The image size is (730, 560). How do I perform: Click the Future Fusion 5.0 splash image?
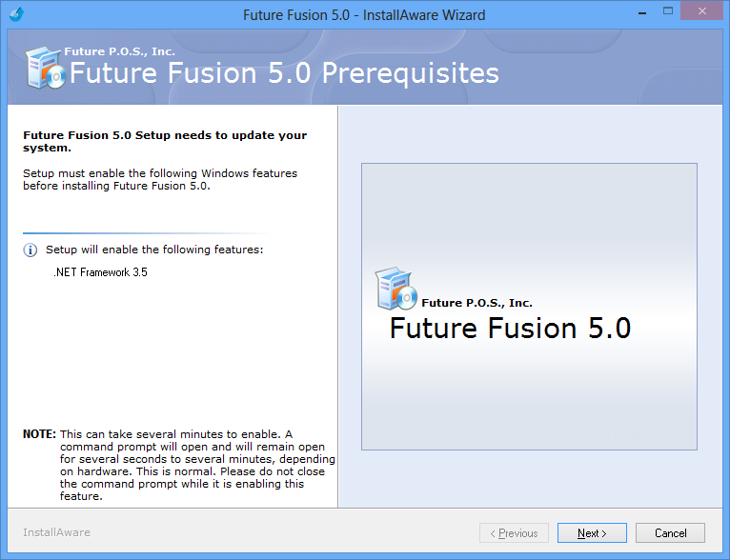[x=529, y=307]
